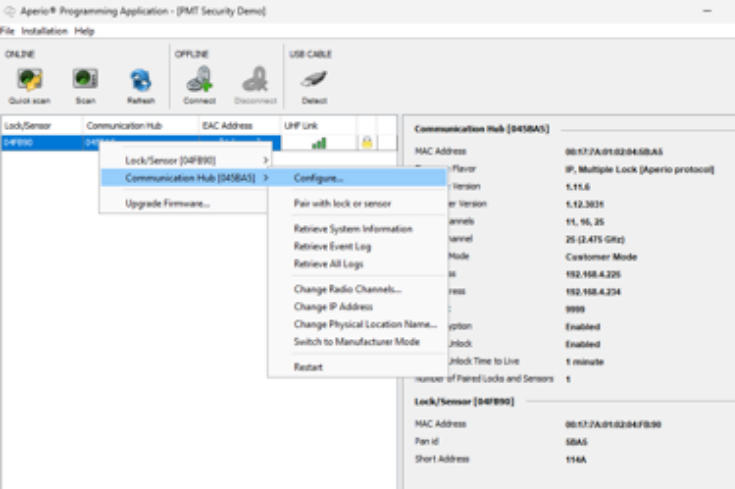735x489 pixels.
Task: Expand the Communication Hub [045BA5] submenu
Action: [190, 178]
